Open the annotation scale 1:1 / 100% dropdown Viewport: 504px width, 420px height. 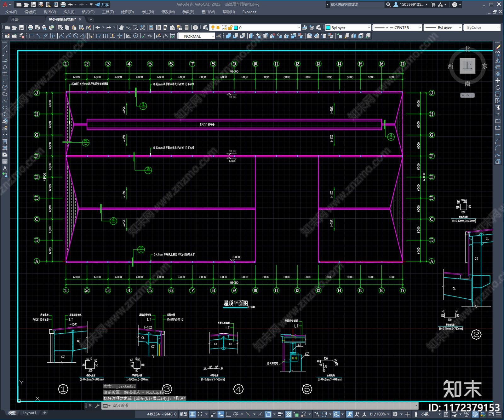[x=379, y=414]
